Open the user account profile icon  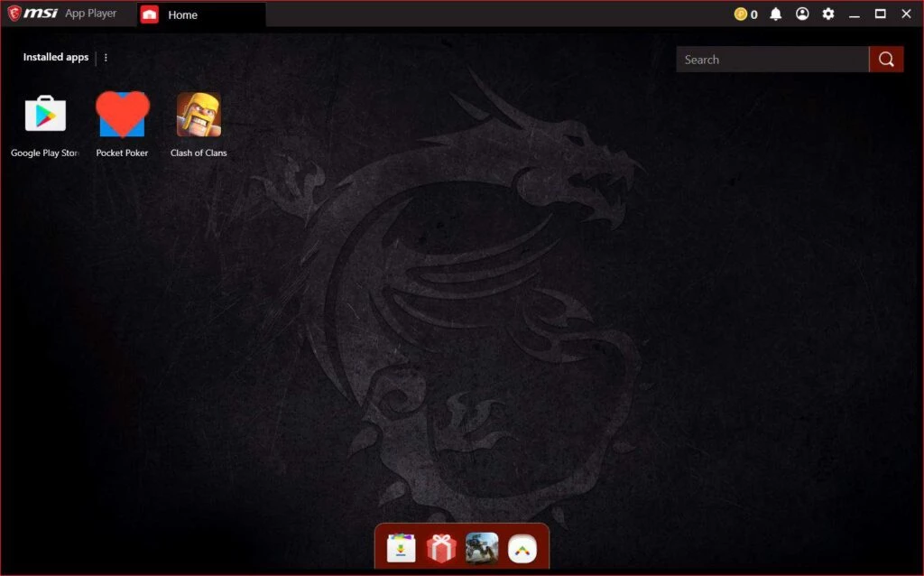(x=802, y=14)
